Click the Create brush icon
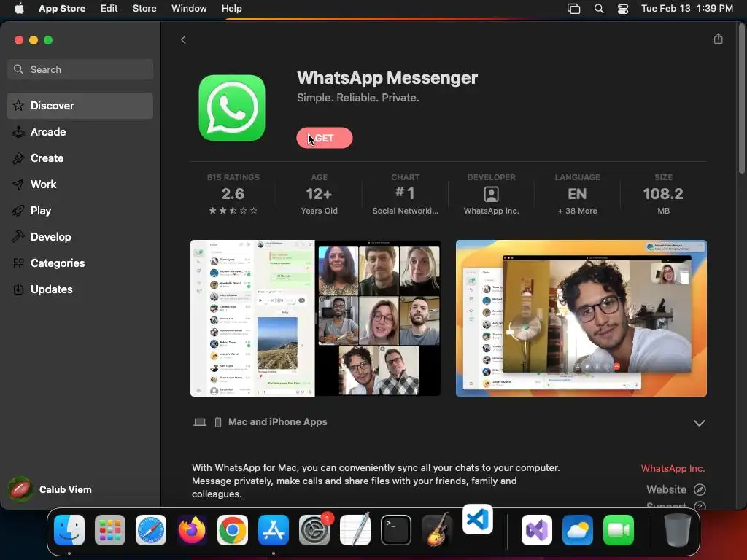747x560 pixels. pos(18,158)
